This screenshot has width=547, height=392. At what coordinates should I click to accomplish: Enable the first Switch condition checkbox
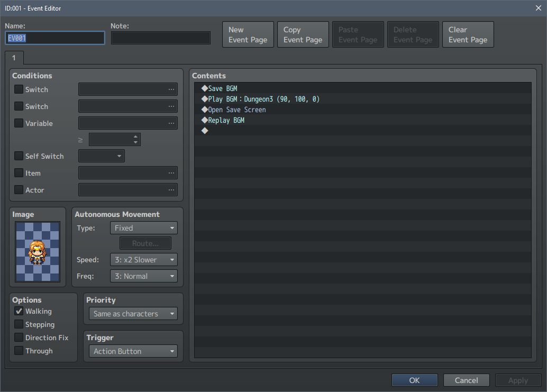(x=19, y=89)
